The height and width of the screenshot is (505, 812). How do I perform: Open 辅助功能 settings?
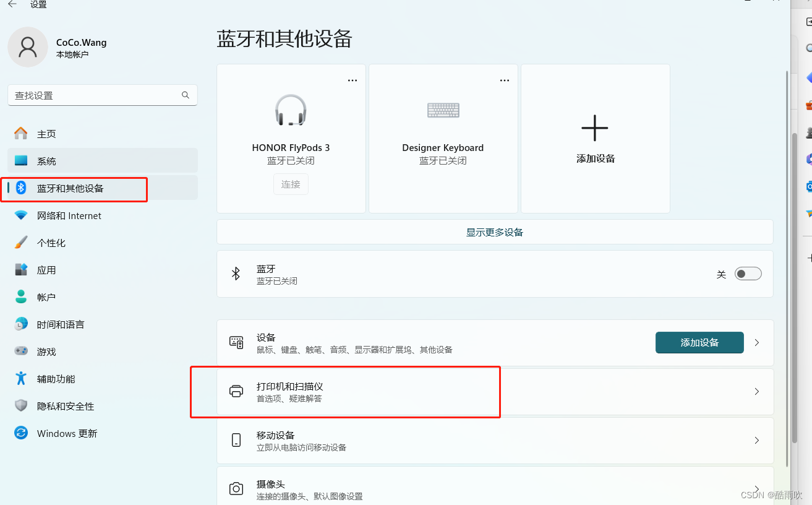[x=103, y=379]
